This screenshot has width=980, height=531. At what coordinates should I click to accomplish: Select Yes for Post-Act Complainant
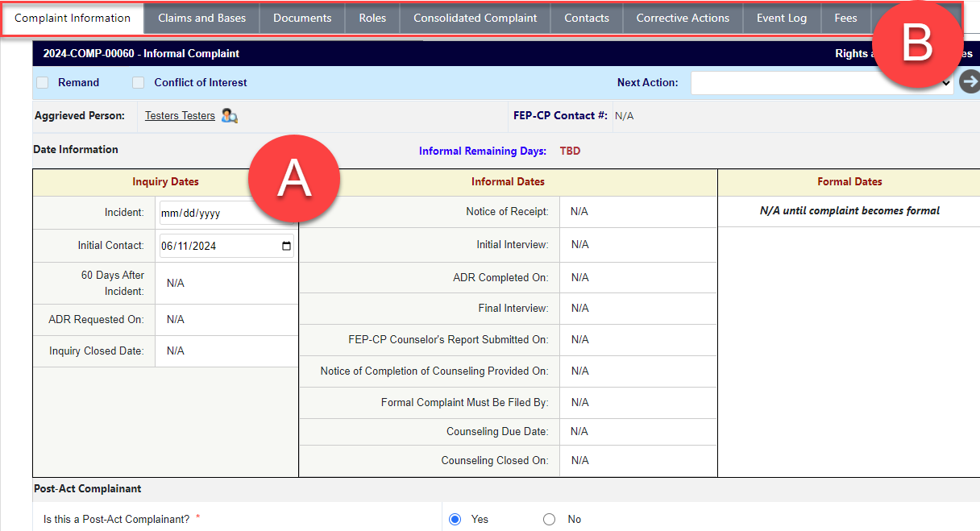(455, 519)
